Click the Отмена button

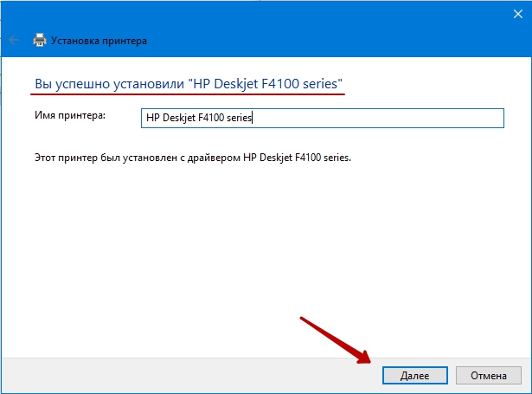[x=488, y=375]
